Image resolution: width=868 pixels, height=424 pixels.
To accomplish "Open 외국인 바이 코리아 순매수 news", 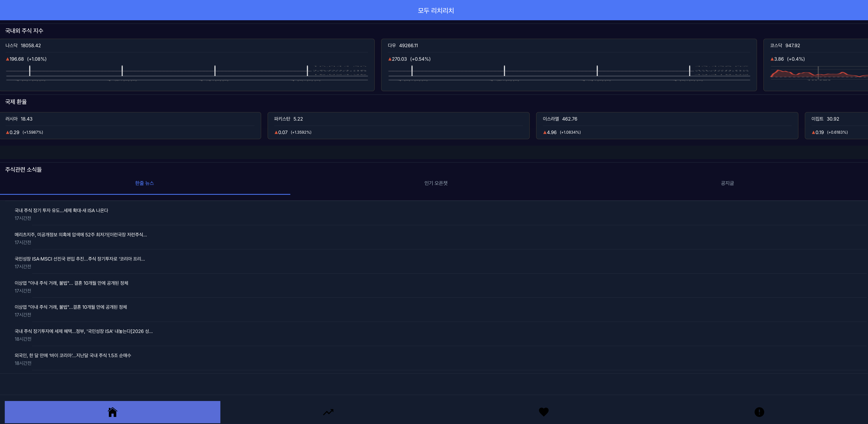I will tap(73, 356).
